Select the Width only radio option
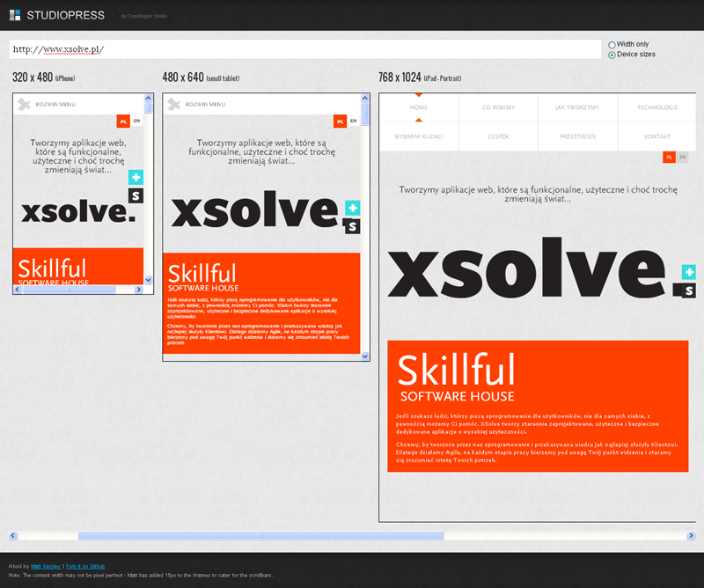The height and width of the screenshot is (588, 704). pos(612,44)
